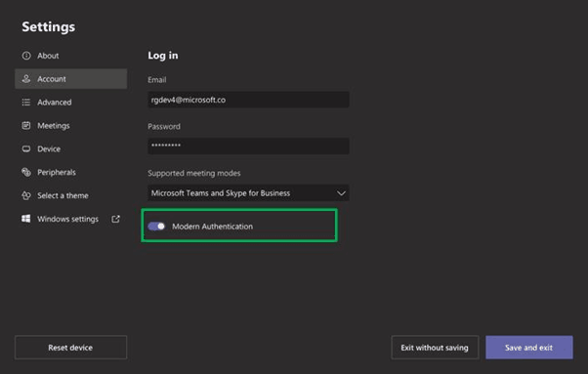Click Exit without saving

[435, 348]
